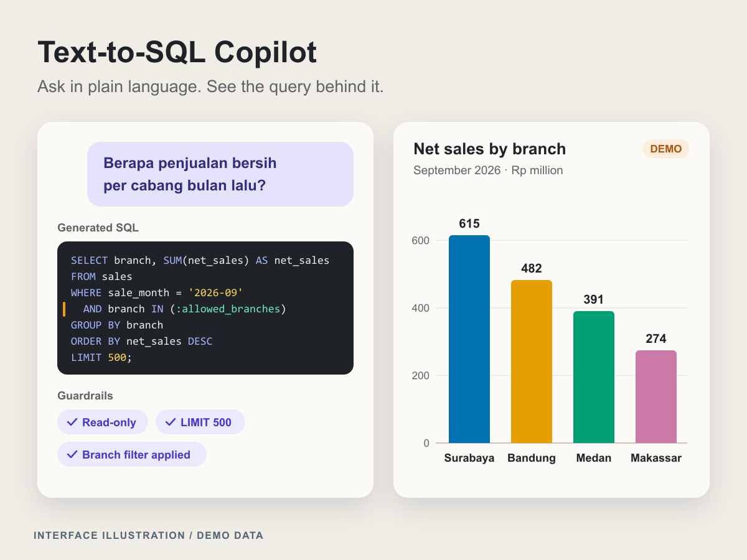
Task: Click the Generated SQL heading
Action: [x=98, y=228]
